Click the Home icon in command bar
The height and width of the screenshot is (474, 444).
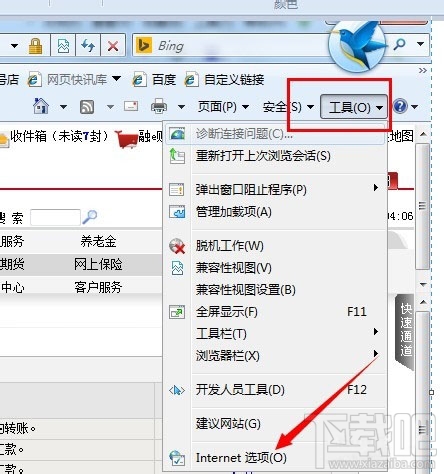point(41,106)
